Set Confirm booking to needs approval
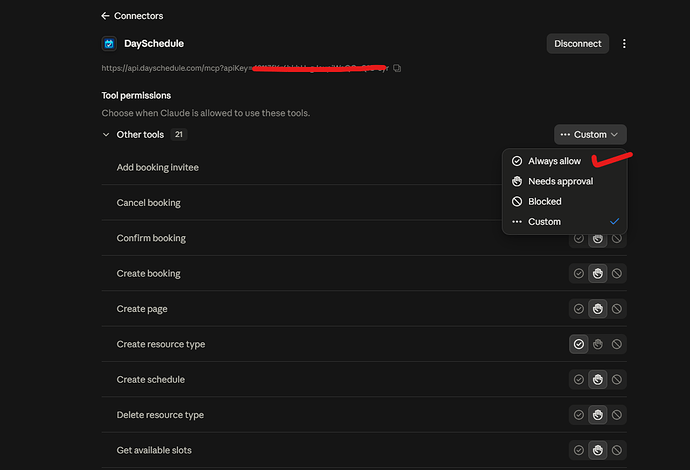Image resolution: width=690 pixels, height=470 pixels. pyautogui.click(x=598, y=239)
